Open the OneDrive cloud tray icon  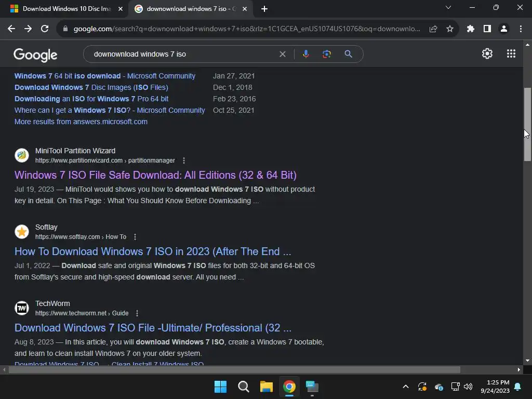coord(438,387)
